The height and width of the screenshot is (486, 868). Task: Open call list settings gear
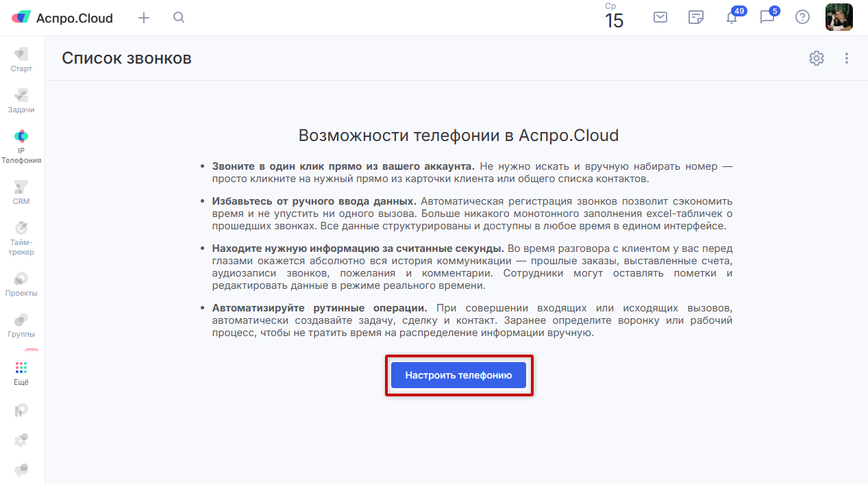(817, 58)
